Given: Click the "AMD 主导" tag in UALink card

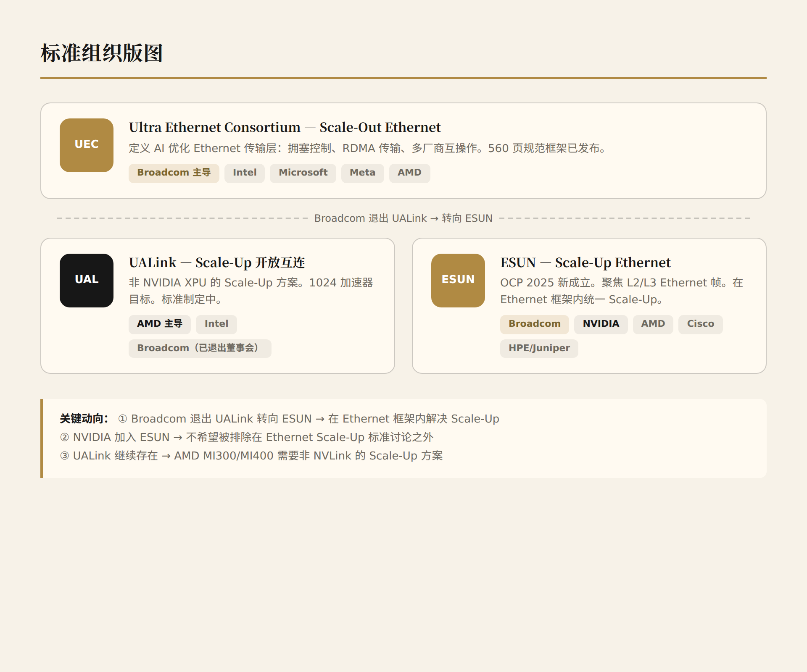Looking at the screenshot, I should 160,324.
